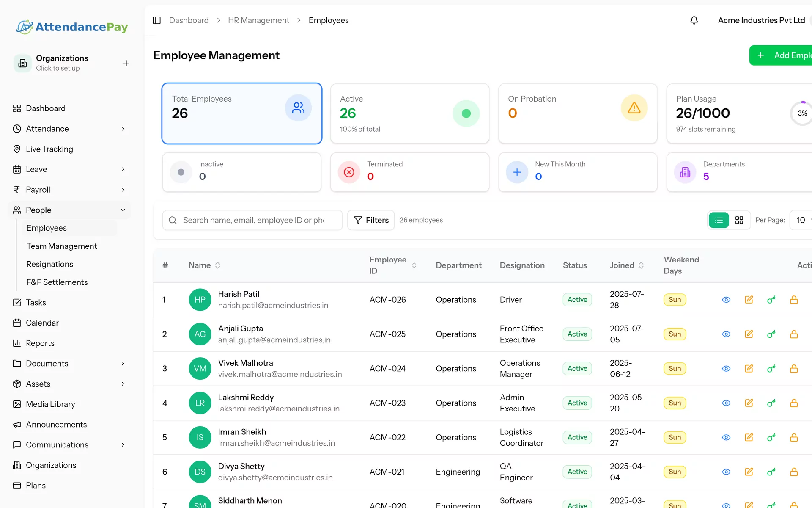Click the Plan Usage 3% progress ring
812x508 pixels.
pyautogui.click(x=801, y=113)
